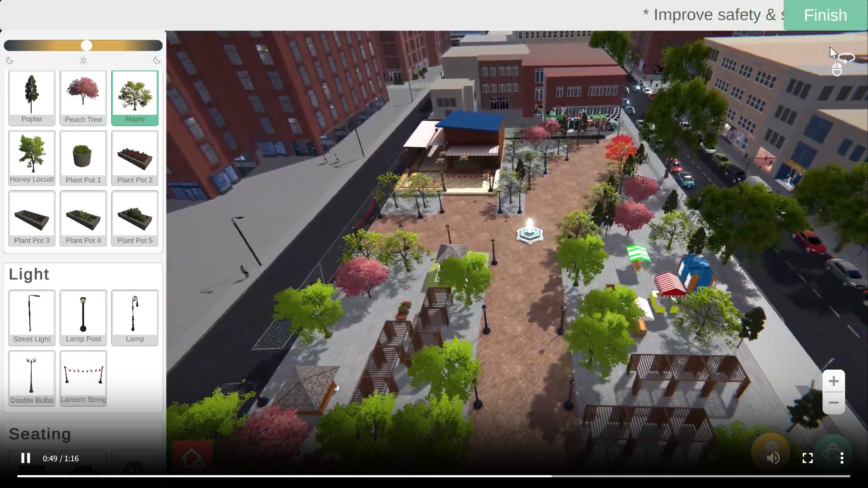The width and height of the screenshot is (868, 488).
Task: Pause the video playback
Action: pos(26,458)
